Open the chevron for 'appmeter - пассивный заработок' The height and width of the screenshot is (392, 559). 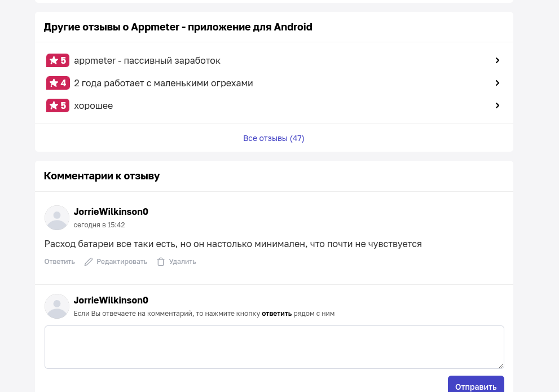click(498, 60)
